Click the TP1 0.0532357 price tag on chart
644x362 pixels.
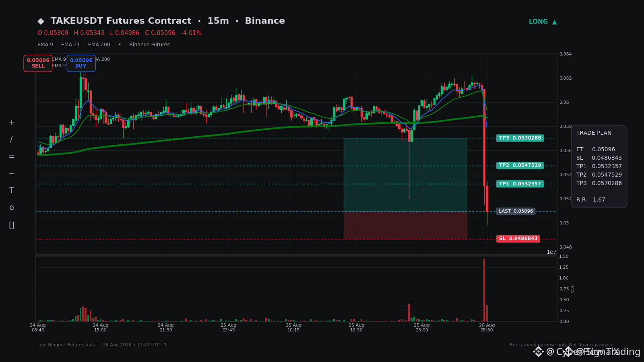coord(520,184)
